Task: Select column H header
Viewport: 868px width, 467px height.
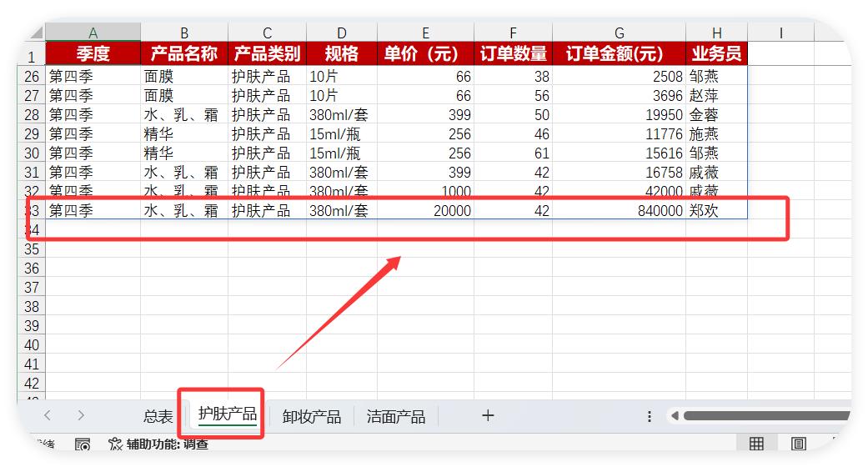Action: click(717, 33)
